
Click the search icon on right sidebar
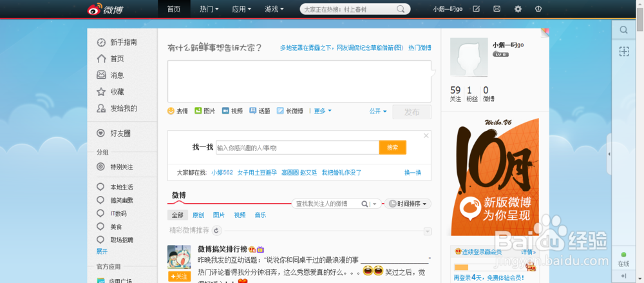tap(623, 30)
